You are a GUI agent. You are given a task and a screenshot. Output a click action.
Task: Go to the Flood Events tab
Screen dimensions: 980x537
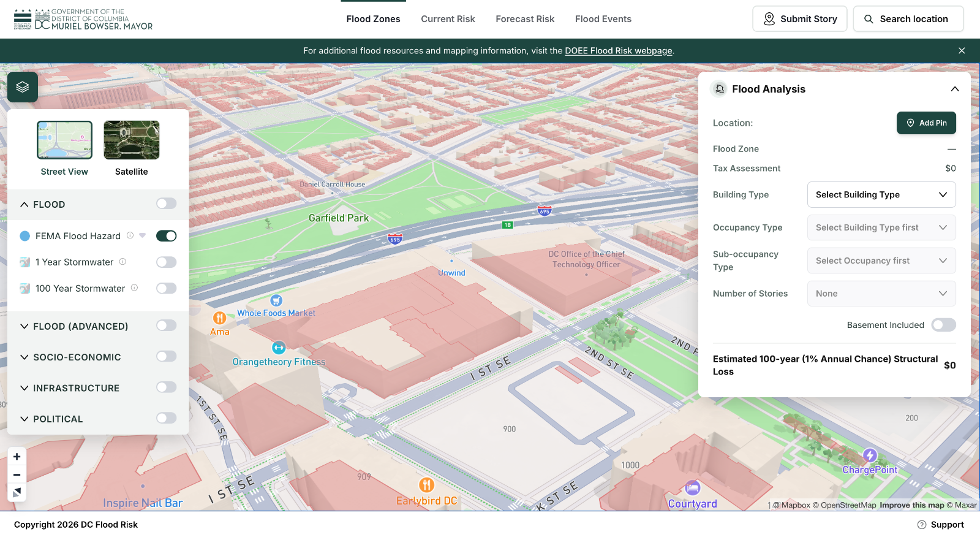[603, 19]
